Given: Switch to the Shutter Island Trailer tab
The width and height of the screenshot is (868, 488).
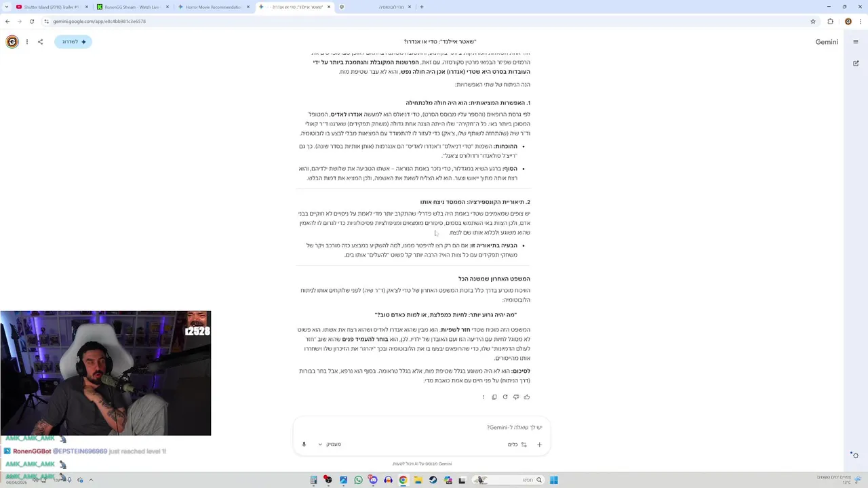Looking at the screenshot, I should pos(52,7).
